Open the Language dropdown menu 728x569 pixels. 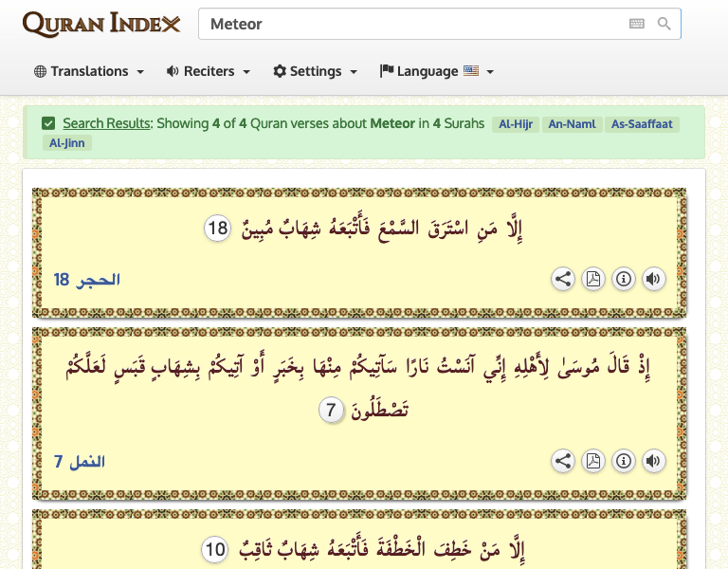pyautogui.click(x=436, y=71)
